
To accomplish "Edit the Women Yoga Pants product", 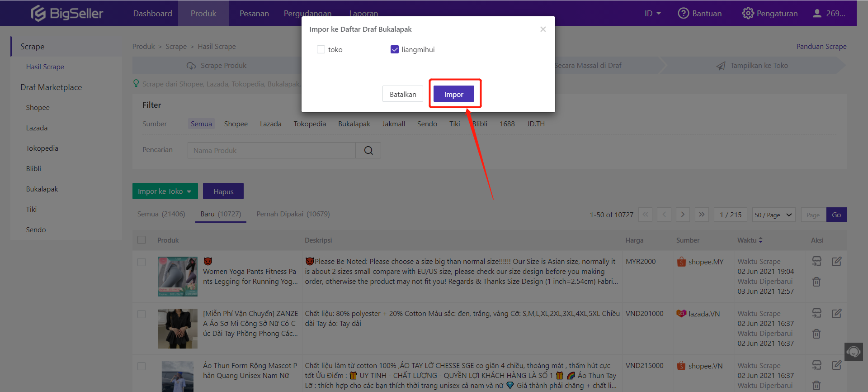I will pos(836,261).
